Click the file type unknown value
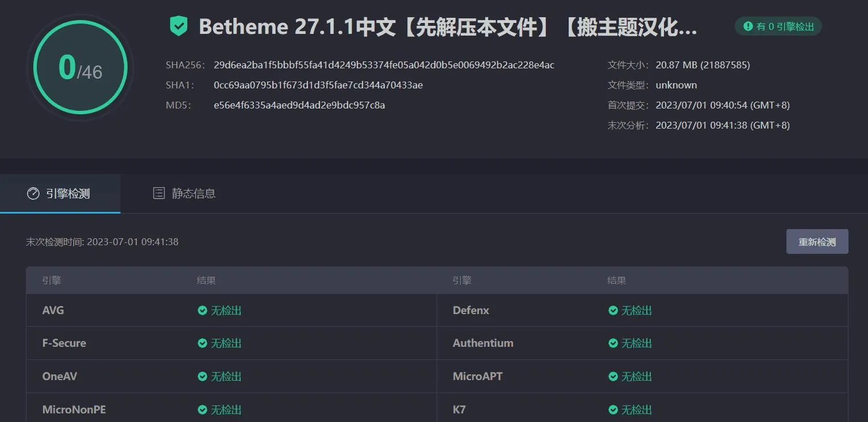 coord(676,85)
